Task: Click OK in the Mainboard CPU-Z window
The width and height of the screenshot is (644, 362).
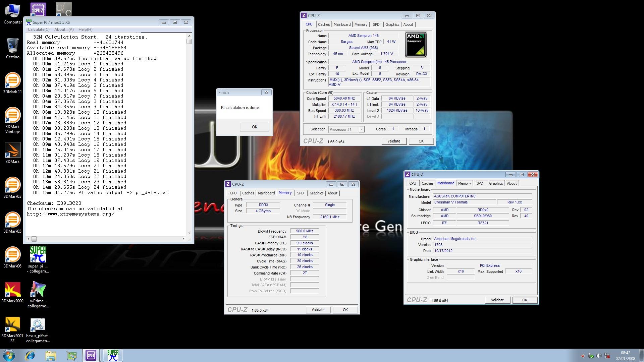Action: (525, 300)
